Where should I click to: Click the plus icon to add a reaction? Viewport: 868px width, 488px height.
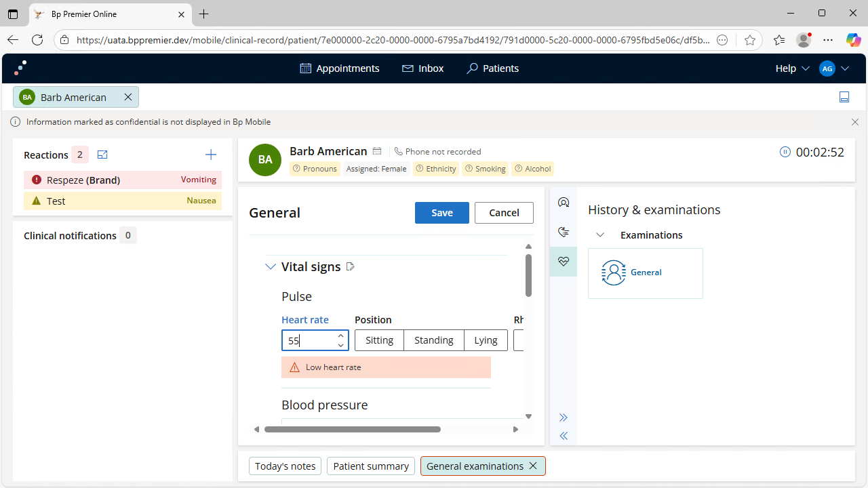[211, 155]
